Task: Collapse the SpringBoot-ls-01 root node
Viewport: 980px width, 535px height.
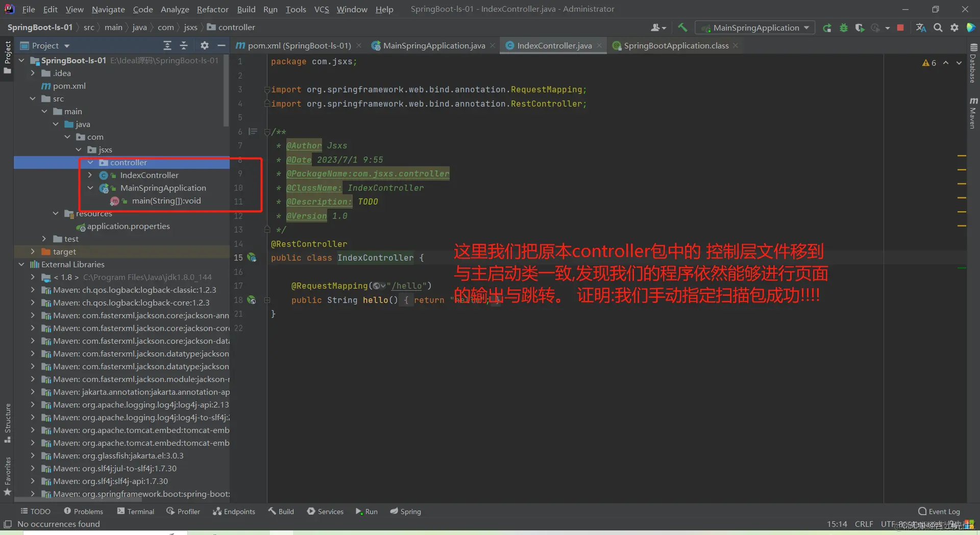Action: [x=21, y=60]
